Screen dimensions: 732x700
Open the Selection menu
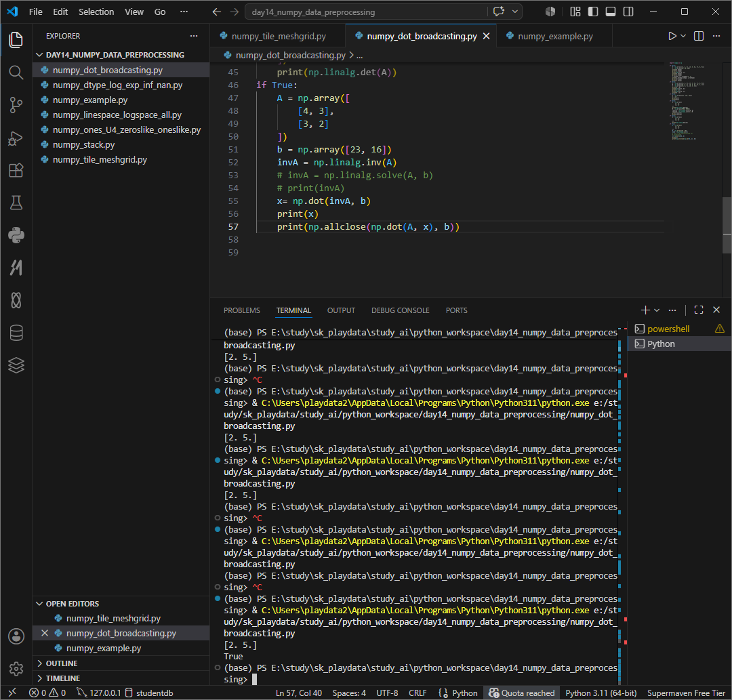click(x=96, y=12)
